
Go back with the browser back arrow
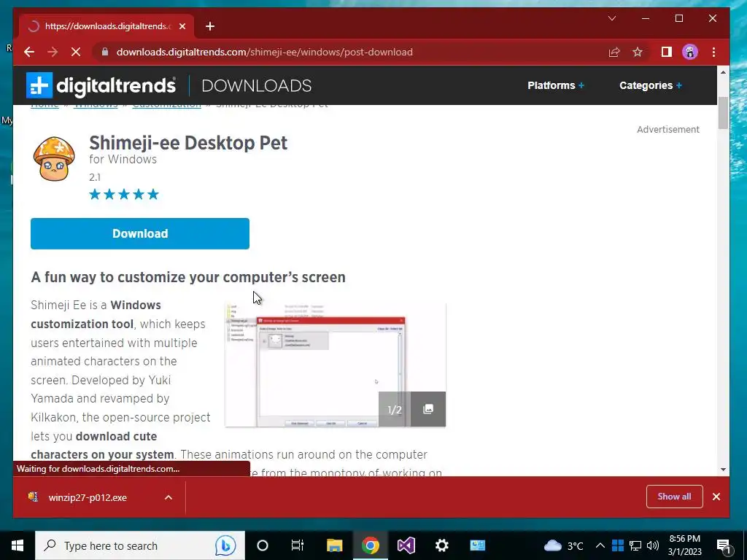point(29,52)
